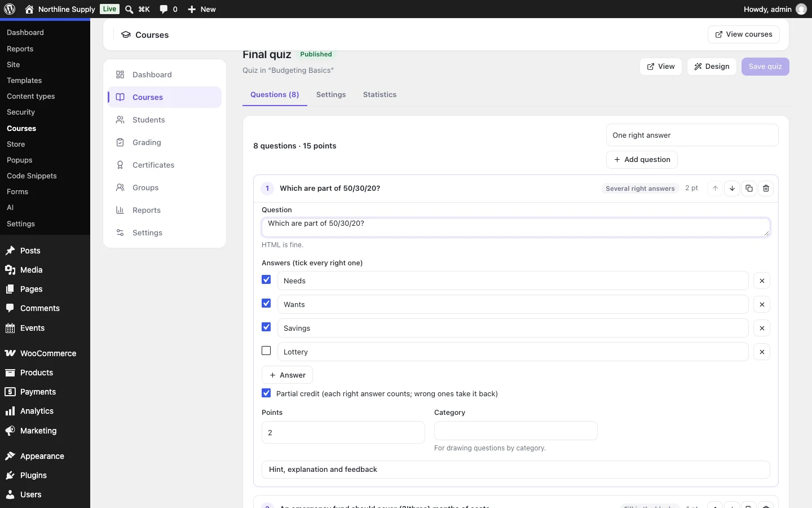Click the View courses button
The image size is (812, 508).
click(x=744, y=34)
